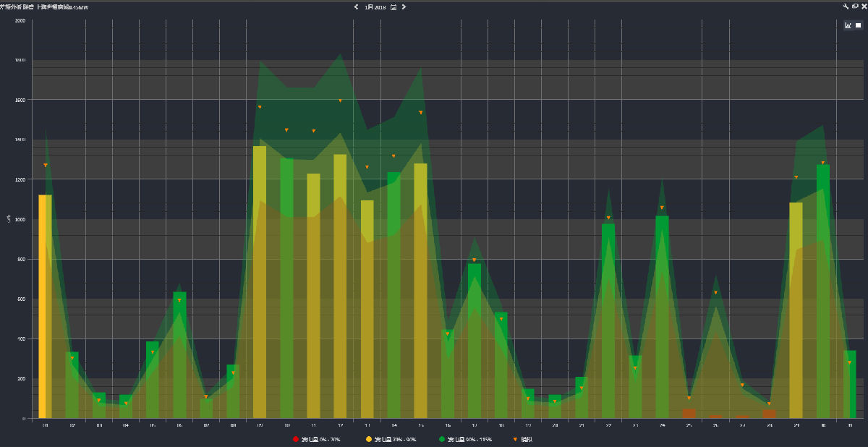Click the 400 y-axis label
868x447 pixels.
[x=22, y=339]
